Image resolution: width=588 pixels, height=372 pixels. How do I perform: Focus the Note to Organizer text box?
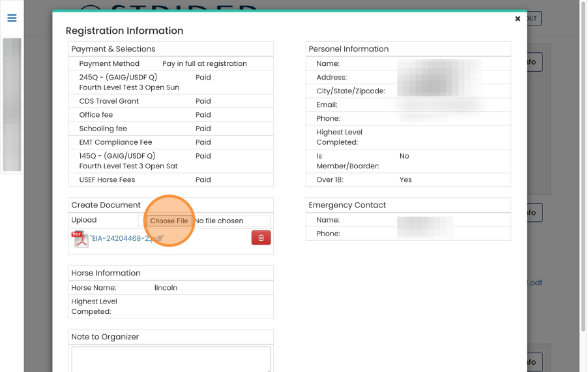(171, 358)
